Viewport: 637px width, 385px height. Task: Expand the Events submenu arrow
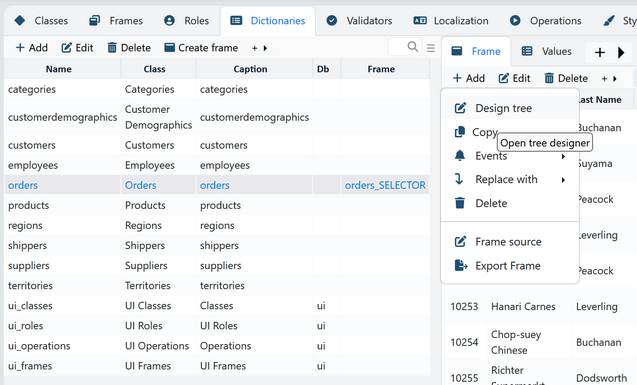(x=563, y=156)
